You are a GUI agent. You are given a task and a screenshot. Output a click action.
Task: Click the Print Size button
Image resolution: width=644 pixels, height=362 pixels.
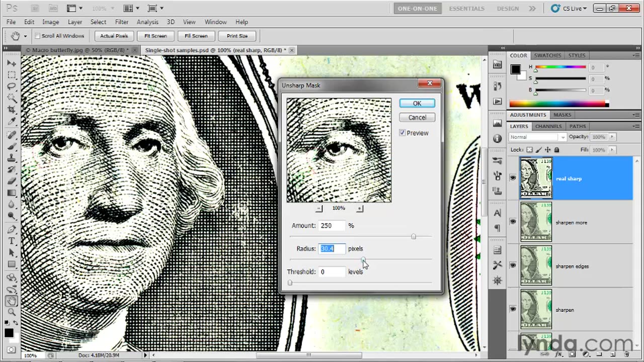click(x=237, y=36)
